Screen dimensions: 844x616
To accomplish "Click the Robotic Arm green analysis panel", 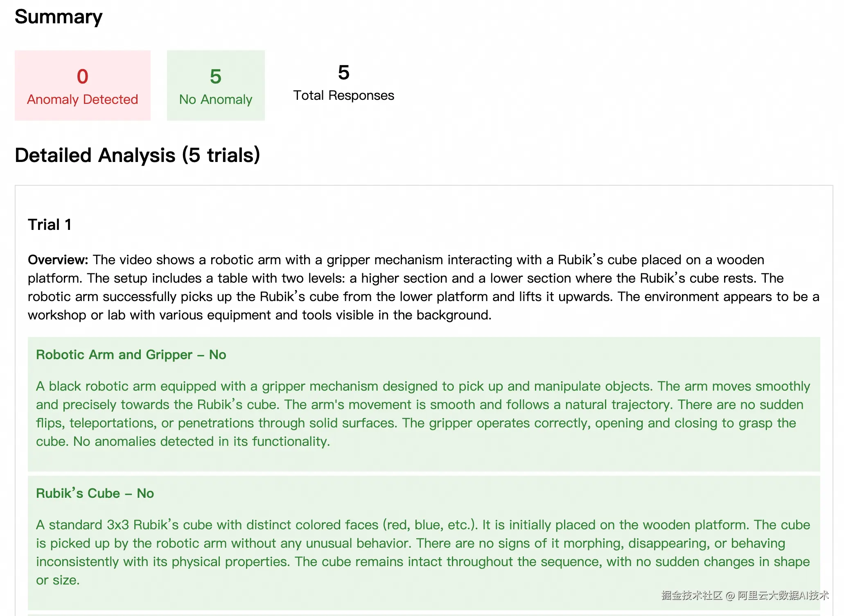I will pos(424,404).
